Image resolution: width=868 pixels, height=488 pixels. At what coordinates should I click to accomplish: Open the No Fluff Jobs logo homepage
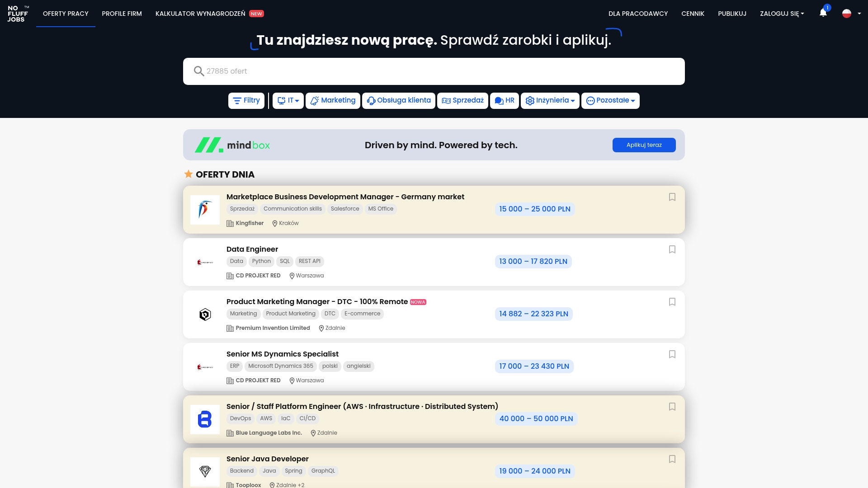(x=18, y=14)
